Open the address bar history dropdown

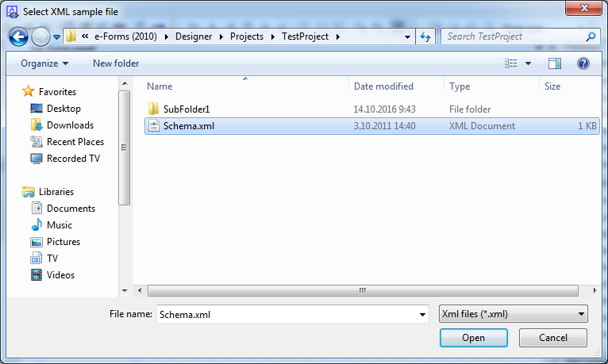pyautogui.click(x=407, y=37)
